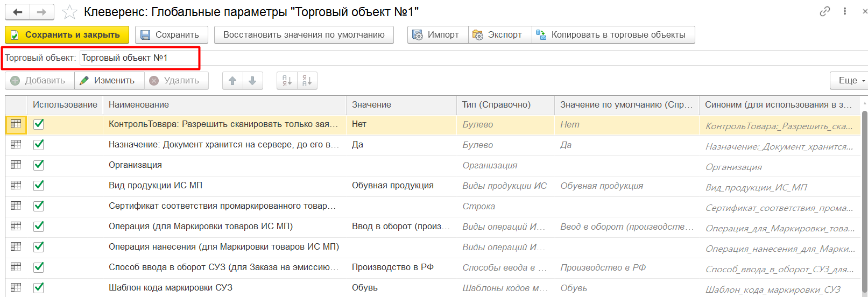Click value Обувь in Значение column
868x297 pixels.
[x=365, y=287]
